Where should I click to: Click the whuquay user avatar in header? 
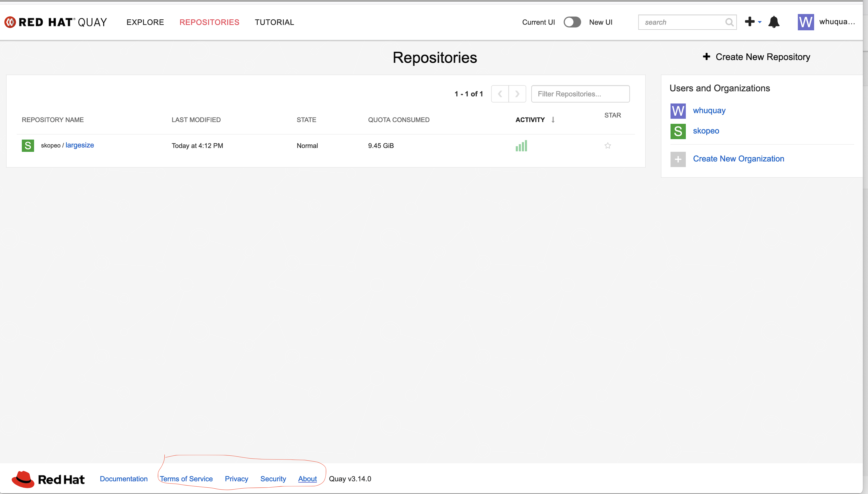[806, 22]
